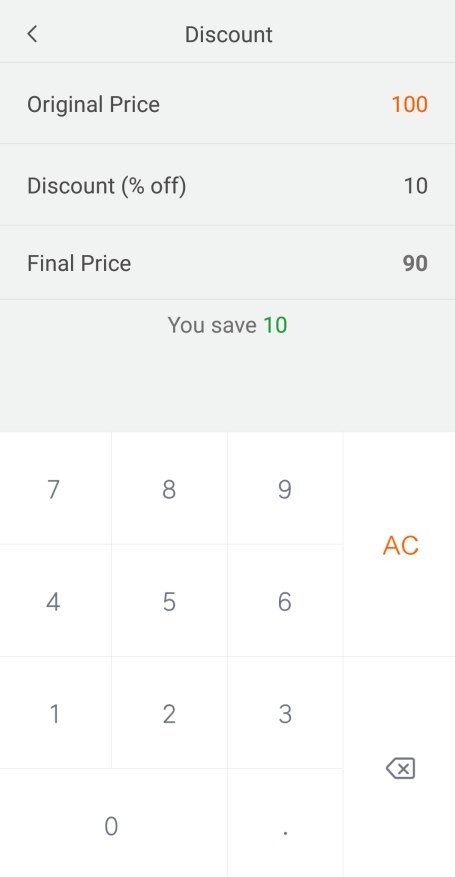Click the Original Price label
The image size is (455, 877).
click(93, 105)
